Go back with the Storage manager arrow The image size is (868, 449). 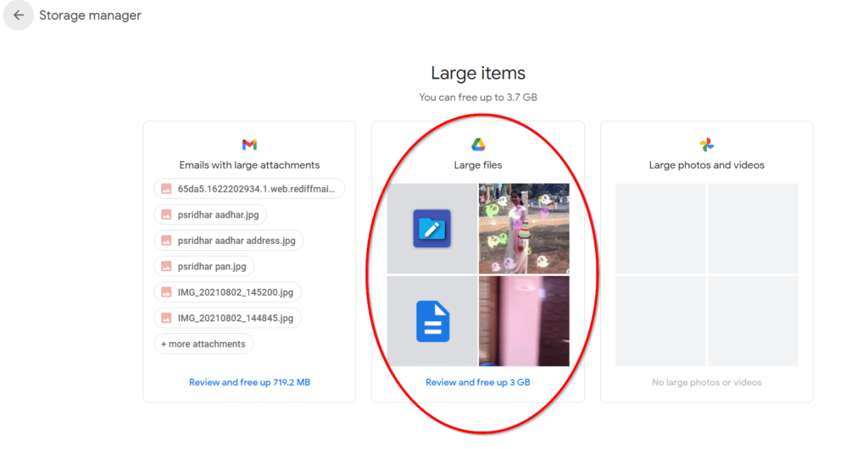tap(19, 15)
